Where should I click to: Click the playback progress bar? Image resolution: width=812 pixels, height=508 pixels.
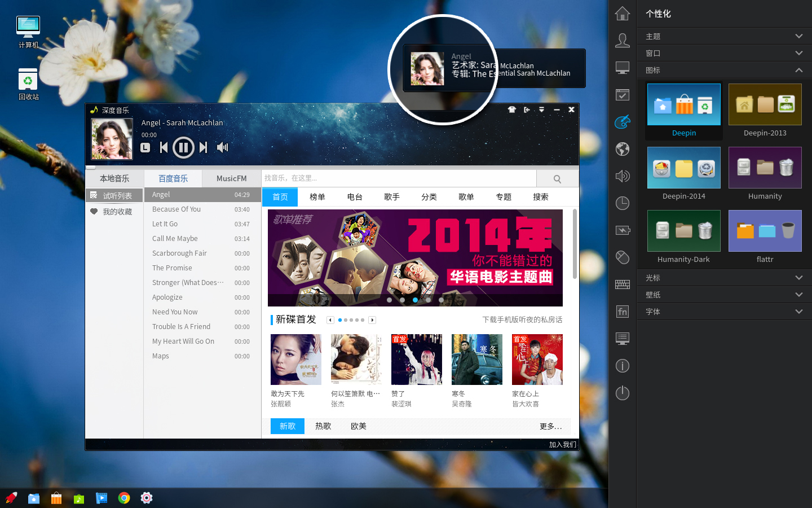(332, 167)
